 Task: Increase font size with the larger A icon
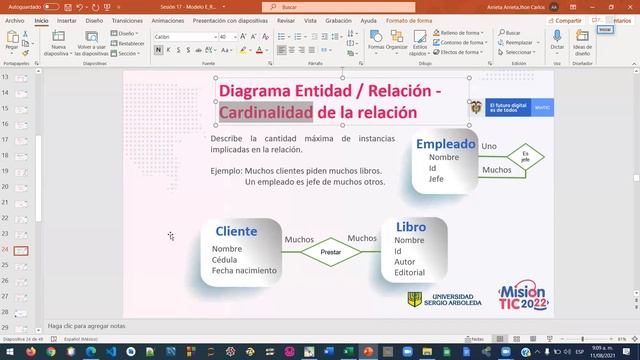[x=243, y=37]
